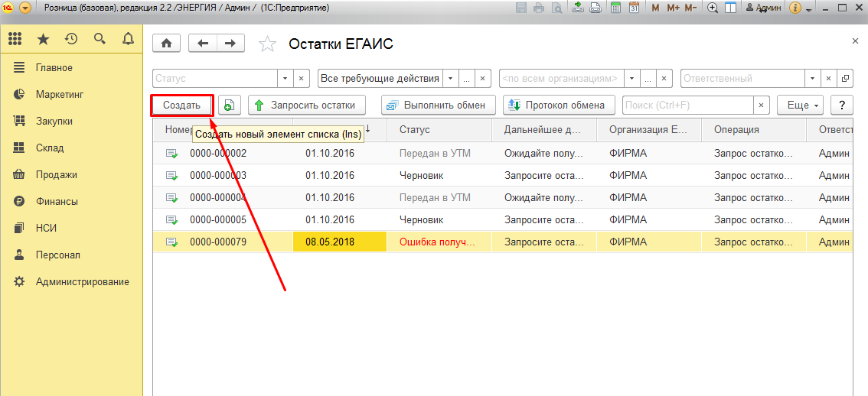
Task: Navigate forward with the right arrow
Action: click(x=230, y=44)
